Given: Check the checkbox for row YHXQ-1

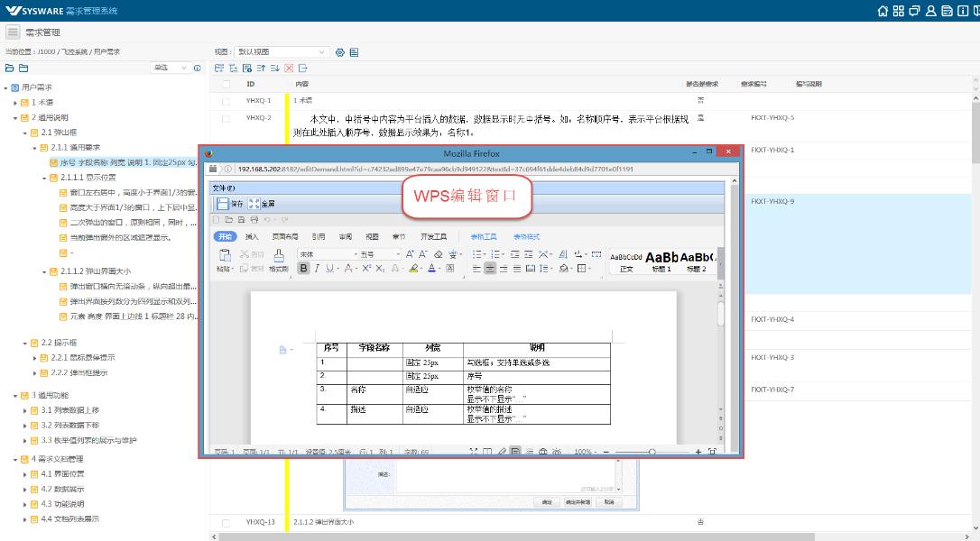Looking at the screenshot, I should pos(226,101).
